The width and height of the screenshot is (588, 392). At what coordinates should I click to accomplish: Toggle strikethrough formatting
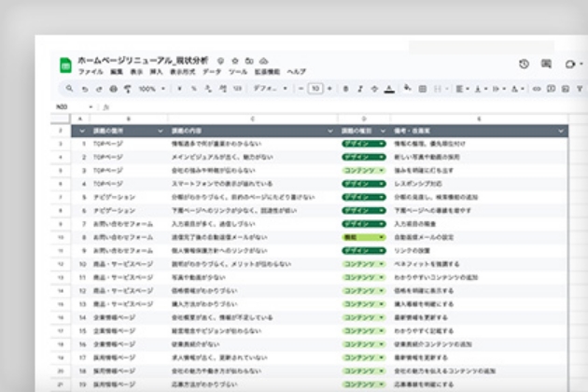point(374,89)
